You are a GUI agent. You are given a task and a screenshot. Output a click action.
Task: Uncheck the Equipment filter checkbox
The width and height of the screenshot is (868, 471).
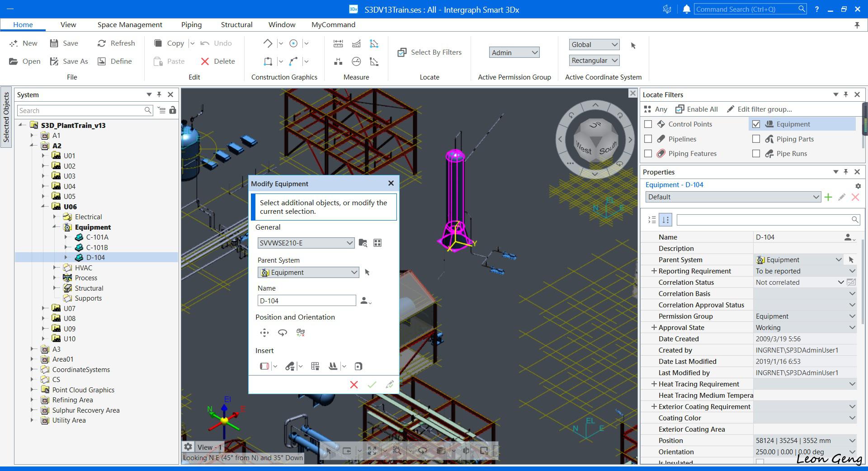(756, 124)
